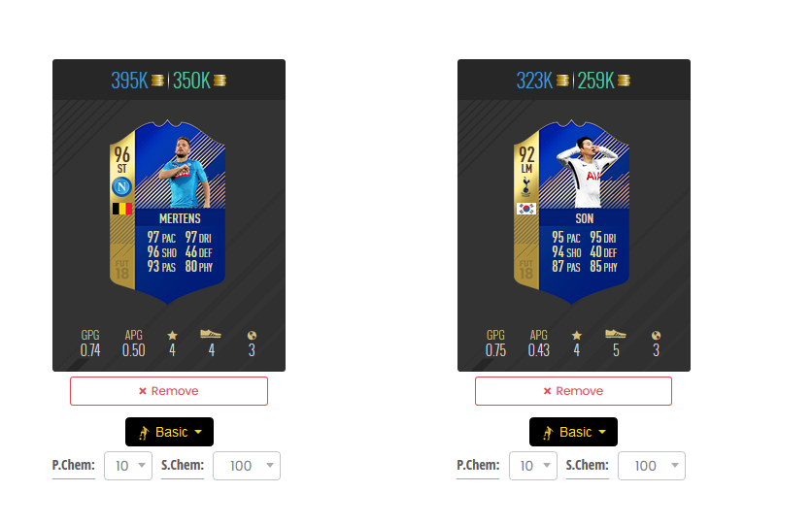Remove the Mertens player card
The image size is (812, 525).
click(x=169, y=391)
